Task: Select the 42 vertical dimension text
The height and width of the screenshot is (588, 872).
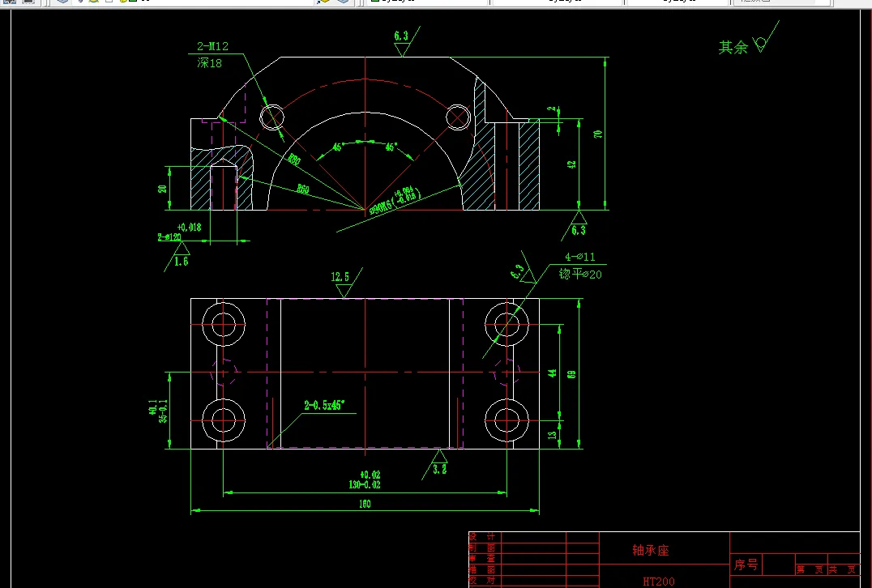Action: coord(571,164)
